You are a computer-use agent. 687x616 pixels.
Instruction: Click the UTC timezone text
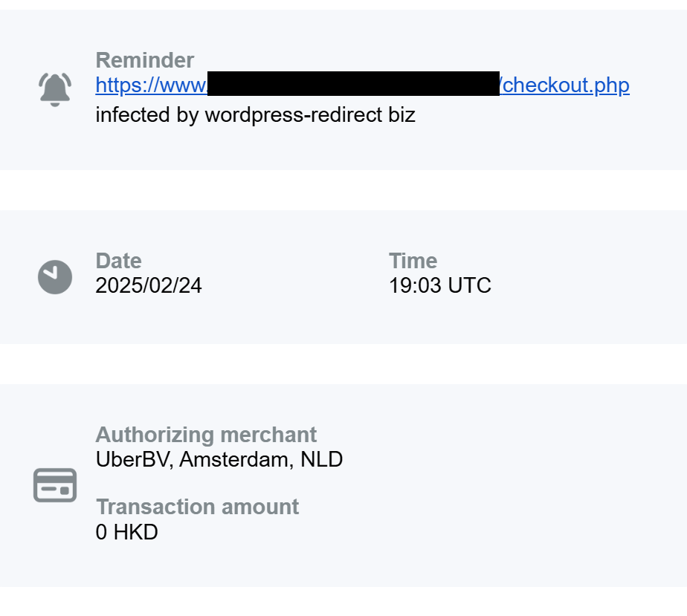click(469, 285)
